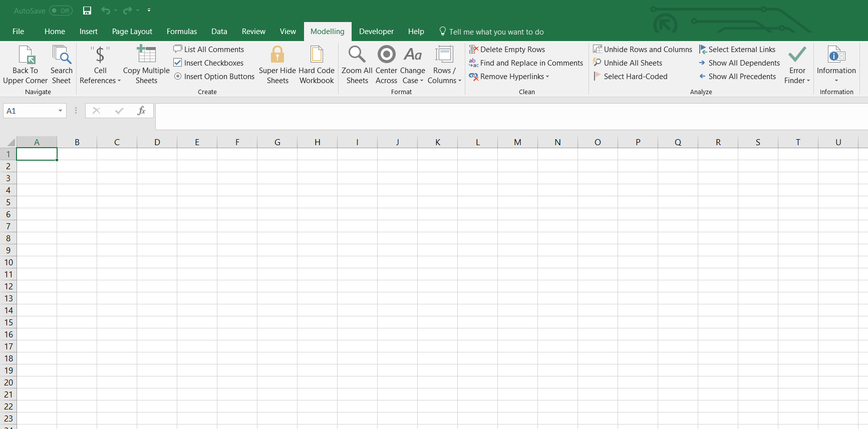Image resolution: width=868 pixels, height=429 pixels.
Task: Click the Select All corner triangle
Action: (x=11, y=142)
